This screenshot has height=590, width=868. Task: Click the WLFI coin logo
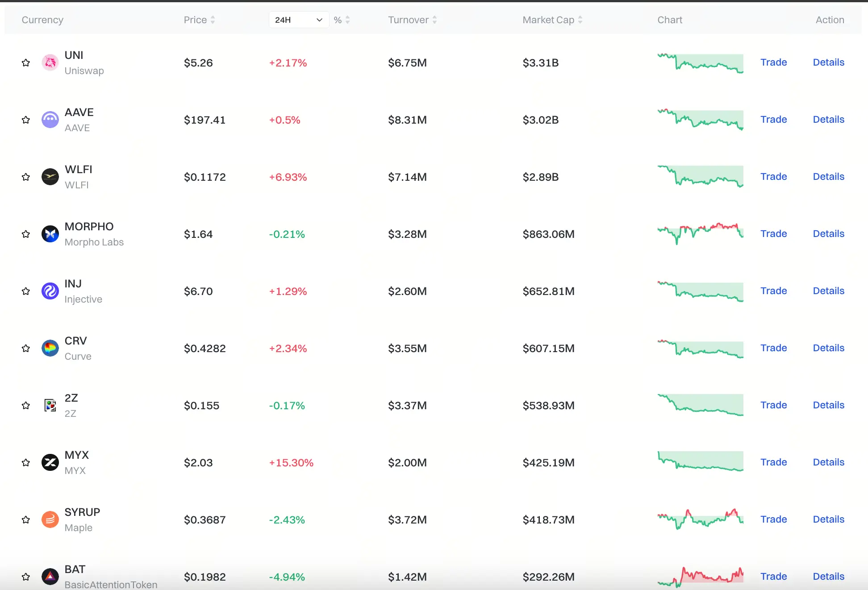coord(50,177)
